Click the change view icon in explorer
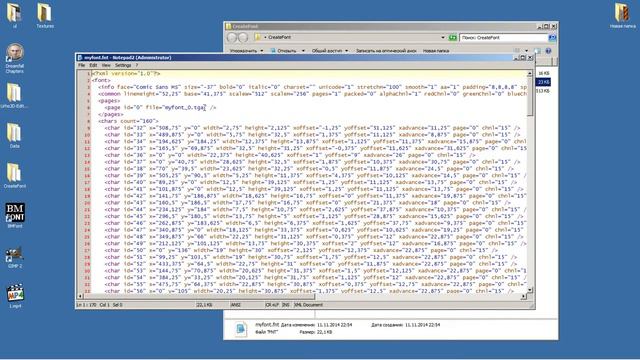640x360 pixels. (x=517, y=51)
